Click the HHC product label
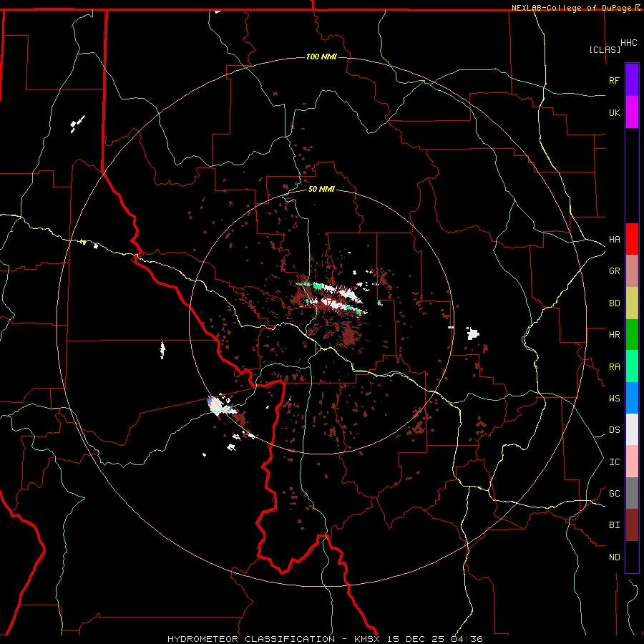Image resolution: width=644 pixels, height=644 pixels. (628, 43)
